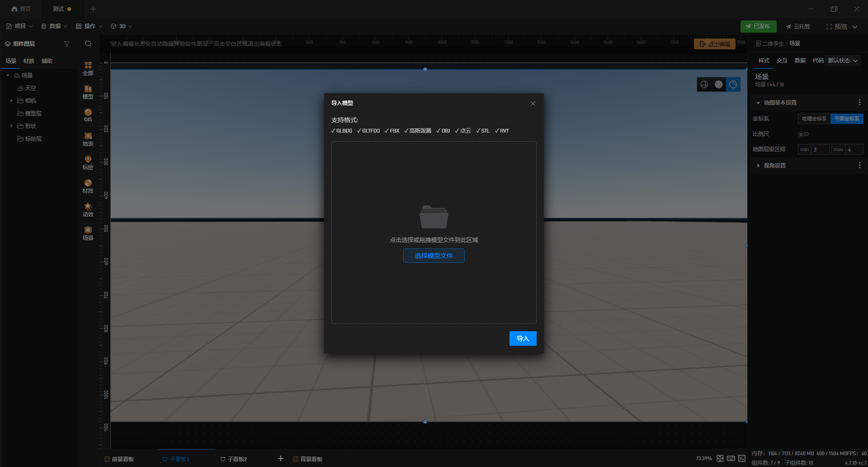Open 地图基本设置 more options menu

(859, 103)
